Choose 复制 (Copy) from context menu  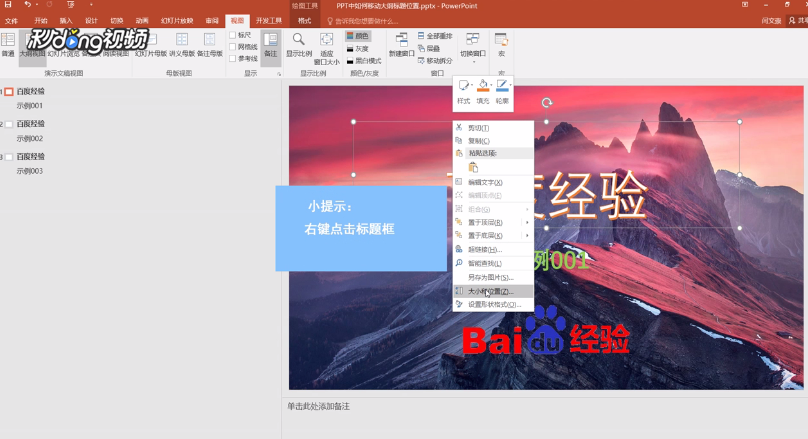point(493,141)
